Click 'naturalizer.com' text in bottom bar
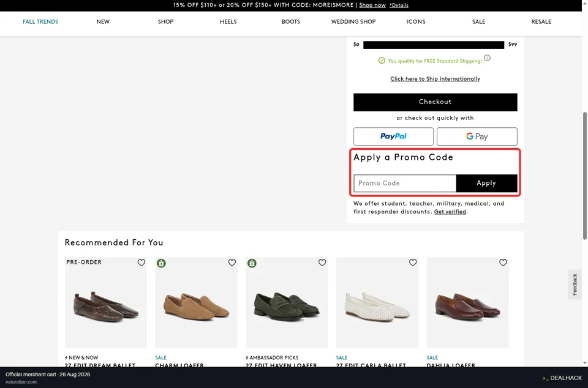 coord(21,382)
